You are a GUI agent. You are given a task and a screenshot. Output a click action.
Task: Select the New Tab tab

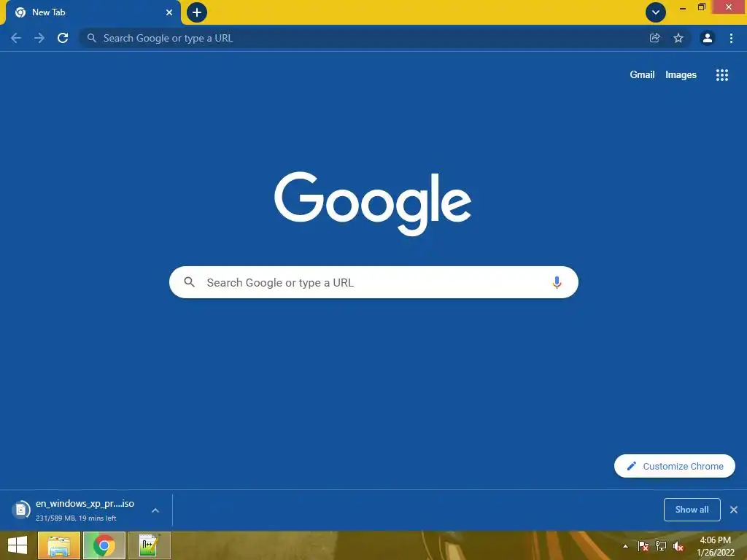click(x=93, y=12)
